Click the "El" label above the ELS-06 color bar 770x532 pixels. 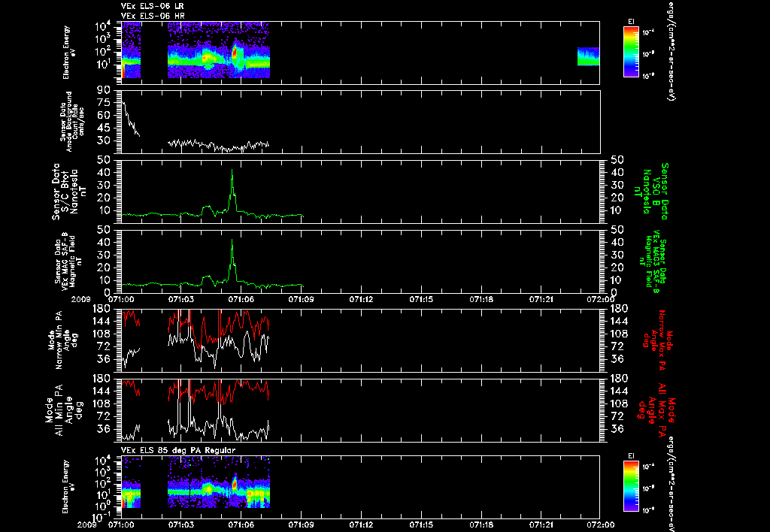631,22
